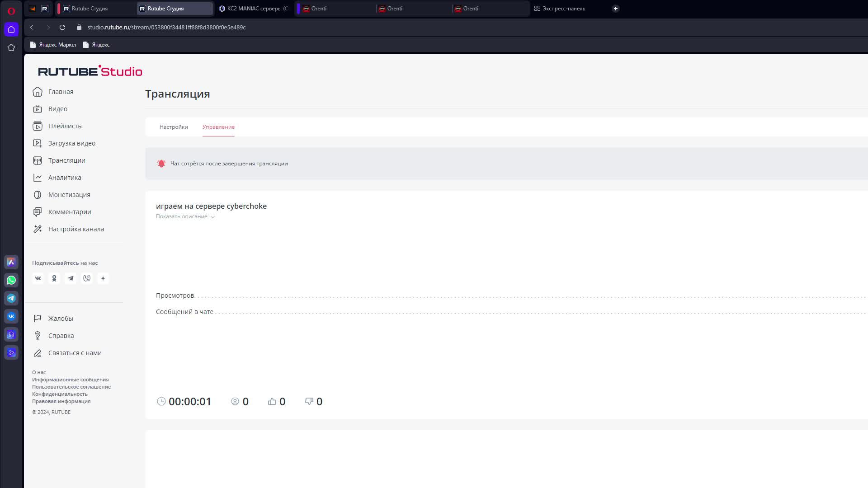Viewport: 868px width, 488px height.
Task: Open Пользовательское соглашение link
Action: pyautogui.click(x=71, y=387)
